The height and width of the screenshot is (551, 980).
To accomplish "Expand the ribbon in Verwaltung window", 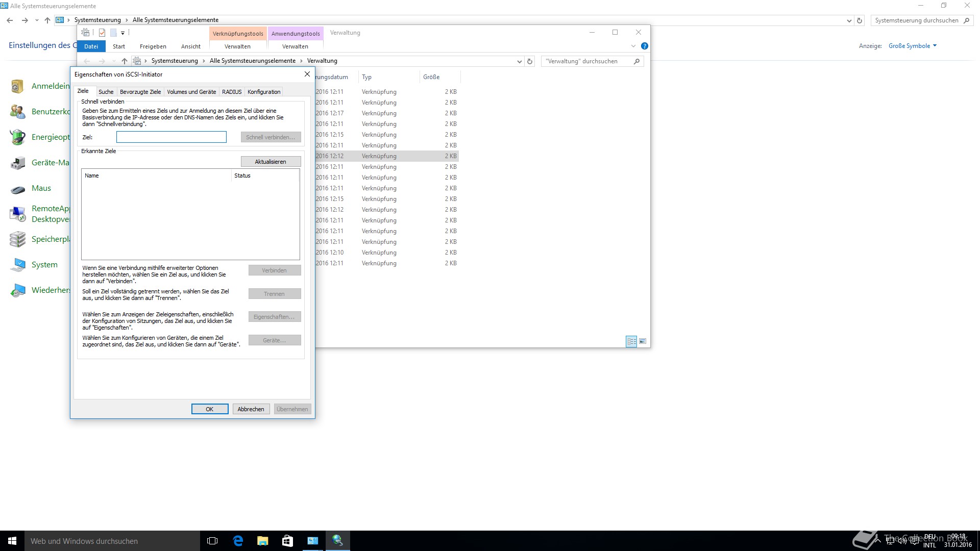I will pos(633,46).
